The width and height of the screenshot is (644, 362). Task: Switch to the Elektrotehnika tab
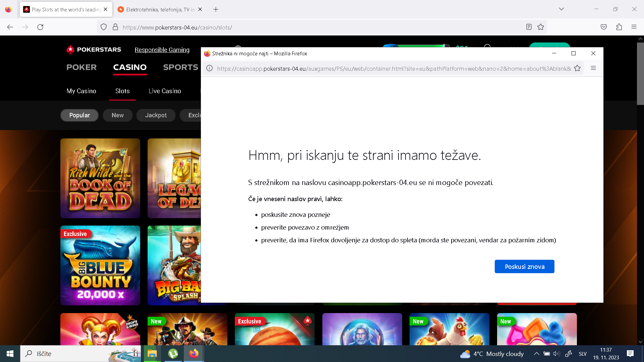pyautogui.click(x=160, y=9)
